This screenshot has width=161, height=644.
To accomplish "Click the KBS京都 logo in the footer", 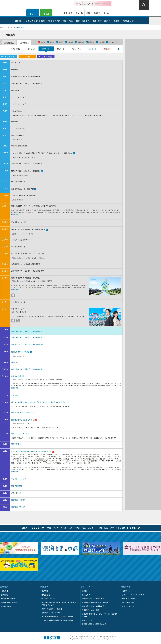I will pos(52,638).
